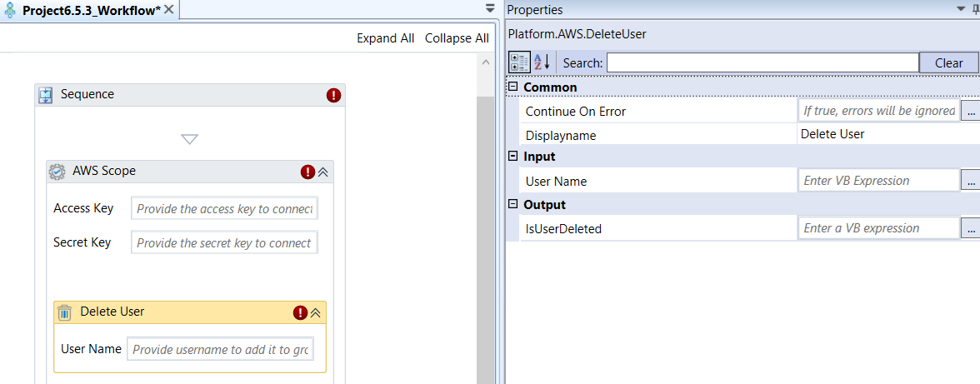Image resolution: width=980 pixels, height=384 pixels.
Task: Click the Platform.AWS.DeleteUser label
Action: pos(577,34)
